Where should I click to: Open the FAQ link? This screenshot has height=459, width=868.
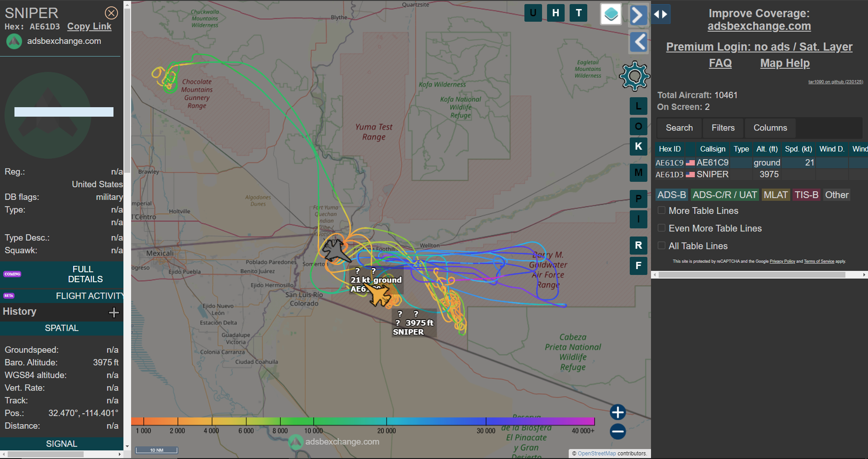point(720,63)
